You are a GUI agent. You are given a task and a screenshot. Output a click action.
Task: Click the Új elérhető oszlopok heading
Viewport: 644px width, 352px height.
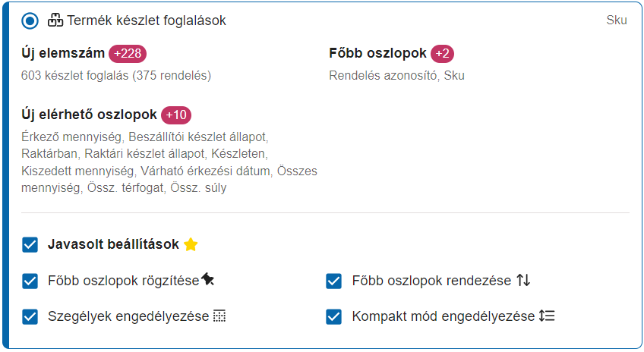(x=89, y=115)
